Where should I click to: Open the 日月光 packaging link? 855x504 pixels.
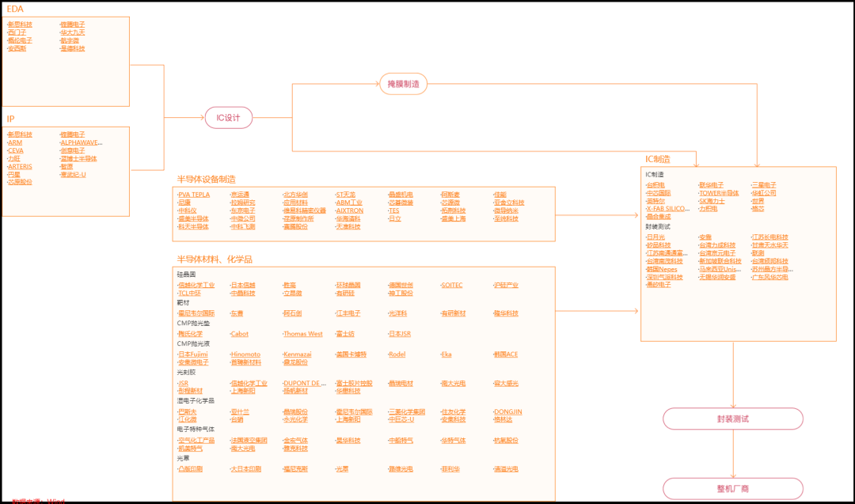(x=656, y=237)
